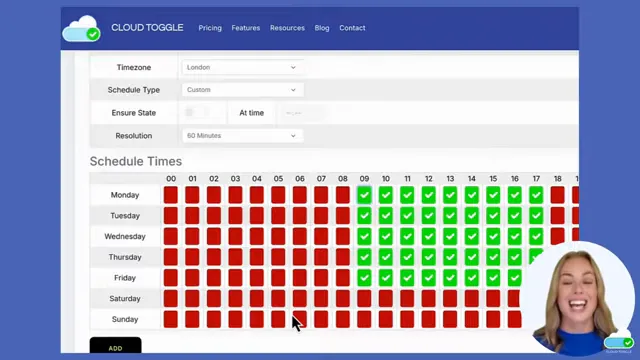Toggle Thursday 14 schedule checkbox
Screen dimensions: 640x360
(471, 257)
